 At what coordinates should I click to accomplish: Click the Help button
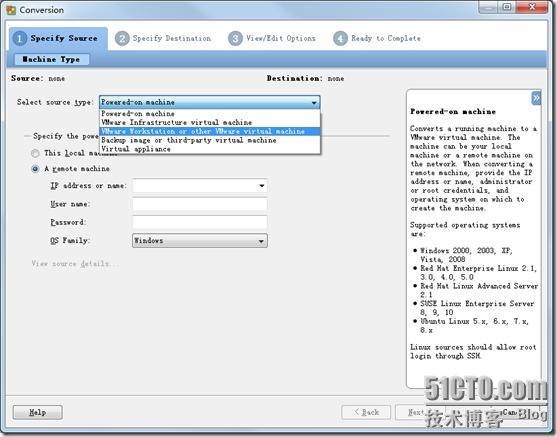[x=38, y=412]
